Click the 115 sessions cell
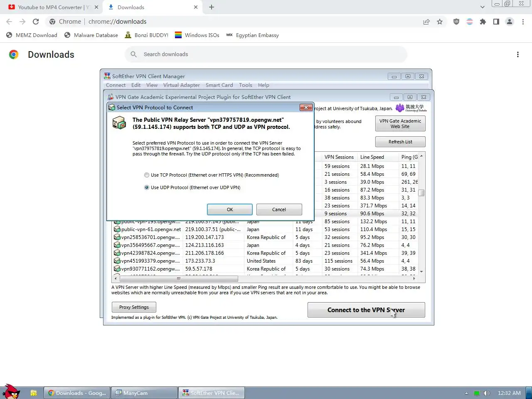 pos(338,261)
